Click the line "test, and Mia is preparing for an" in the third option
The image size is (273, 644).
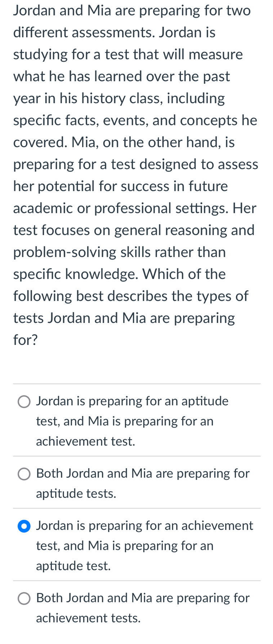(x=125, y=546)
